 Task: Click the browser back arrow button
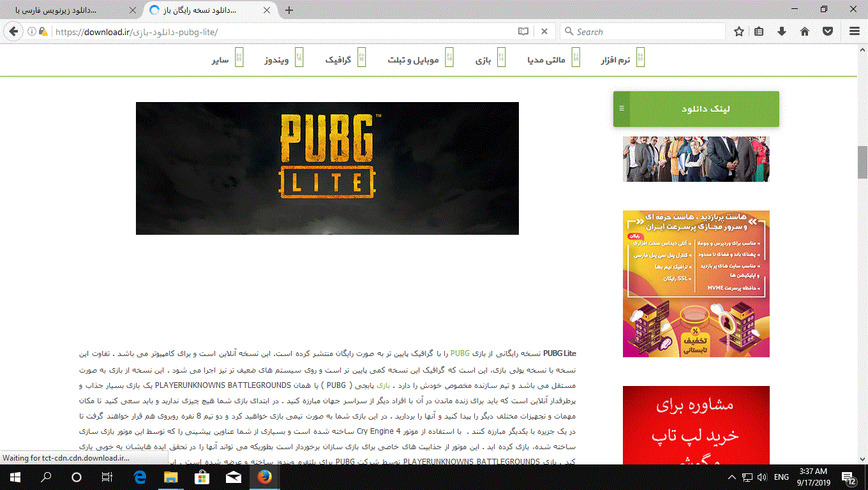[x=13, y=31]
